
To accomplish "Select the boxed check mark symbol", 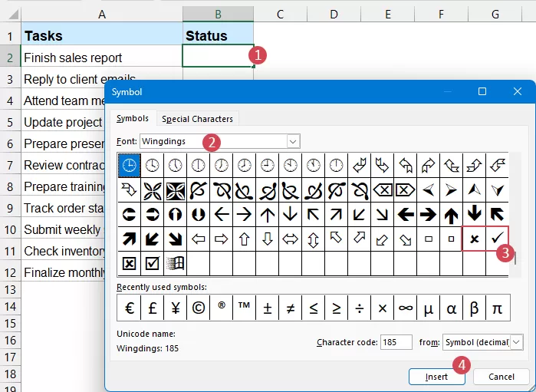I will (x=152, y=263).
